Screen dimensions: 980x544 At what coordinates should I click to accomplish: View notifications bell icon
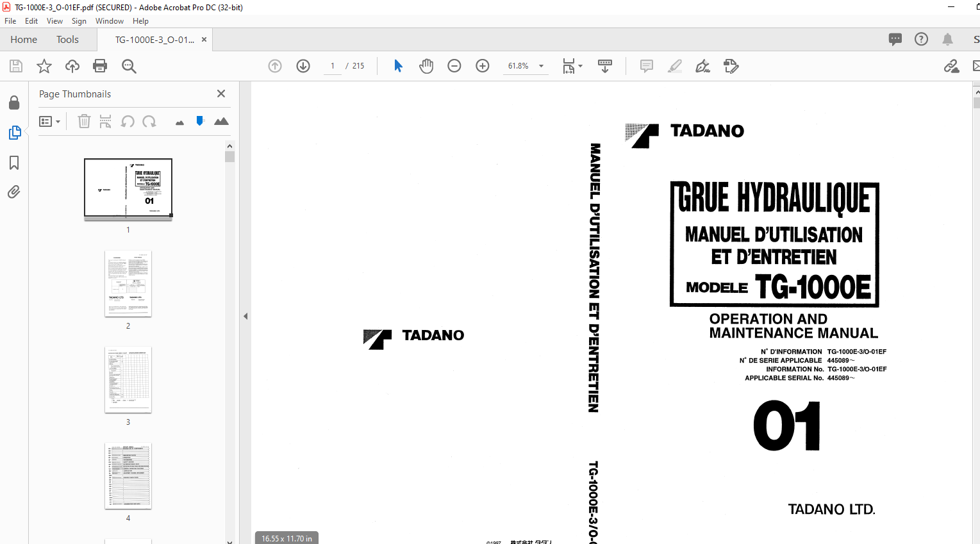[947, 40]
